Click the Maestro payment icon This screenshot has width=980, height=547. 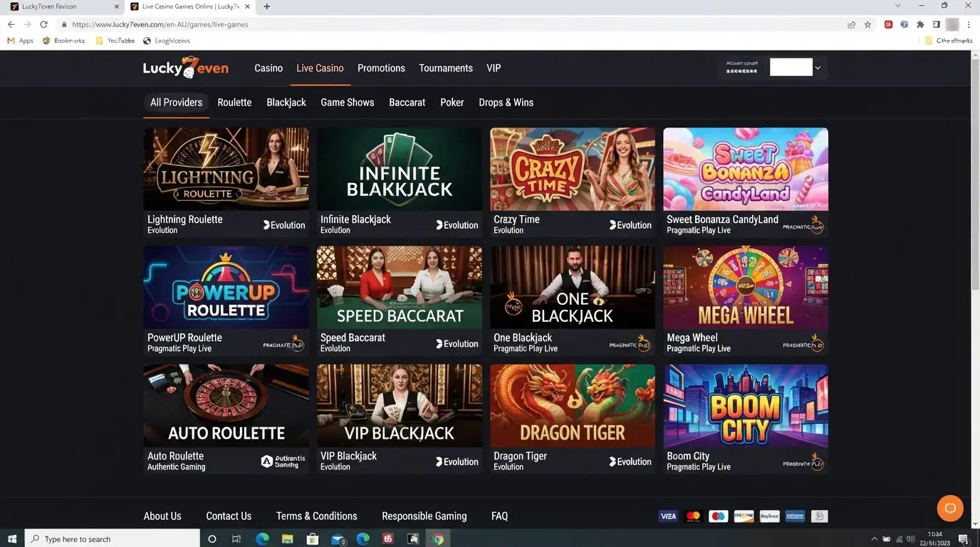(719, 516)
